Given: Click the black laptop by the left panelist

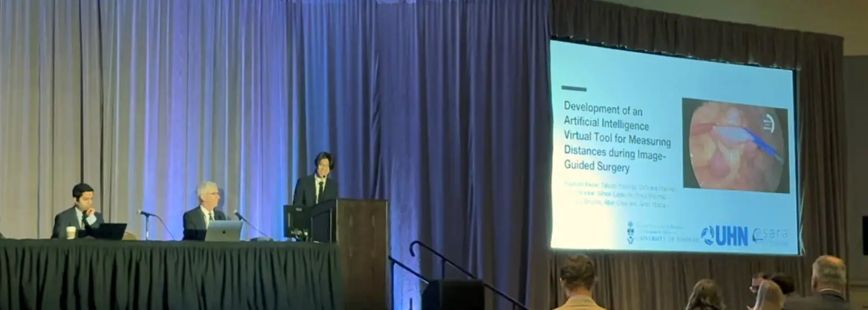Looking at the screenshot, I should 110,231.
